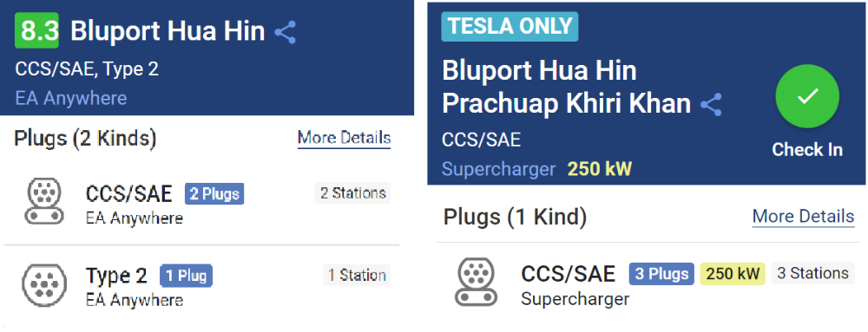
Task: Click the 2 Stations label
Action: coord(352,193)
